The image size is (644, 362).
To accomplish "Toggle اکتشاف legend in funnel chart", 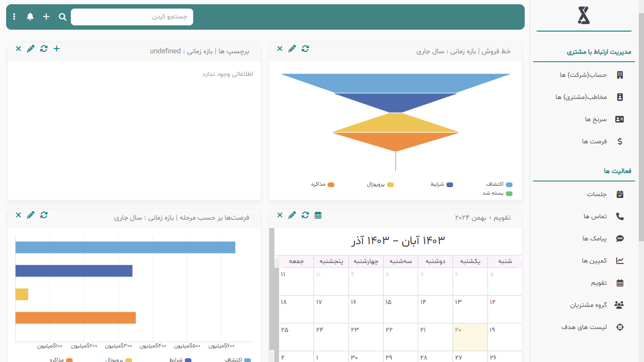I will [499, 184].
